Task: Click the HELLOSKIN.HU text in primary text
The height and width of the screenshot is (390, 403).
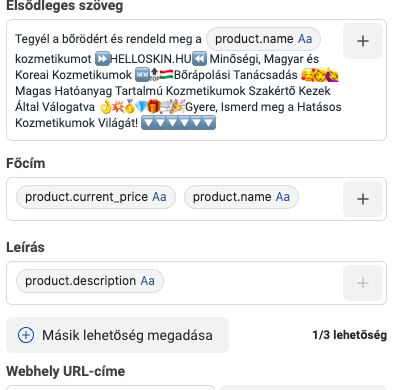Action: click(x=151, y=59)
